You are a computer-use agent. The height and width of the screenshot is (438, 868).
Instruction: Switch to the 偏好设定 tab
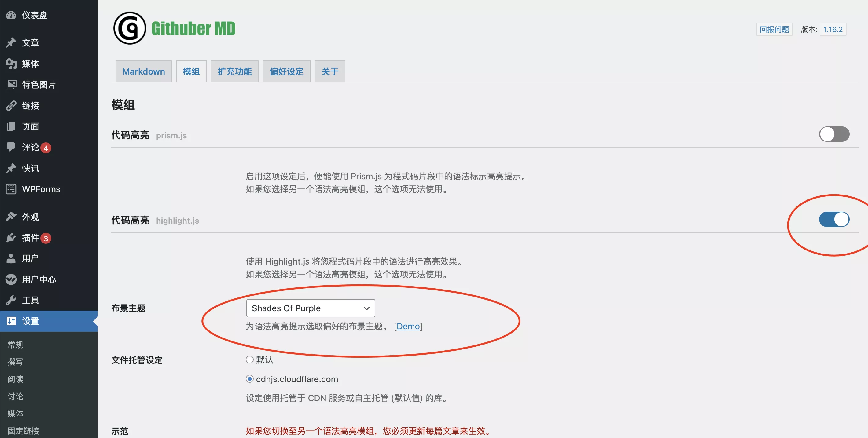(286, 71)
